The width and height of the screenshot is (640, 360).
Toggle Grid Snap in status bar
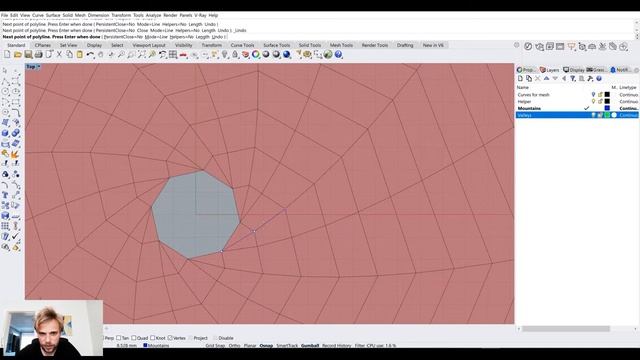click(215, 345)
